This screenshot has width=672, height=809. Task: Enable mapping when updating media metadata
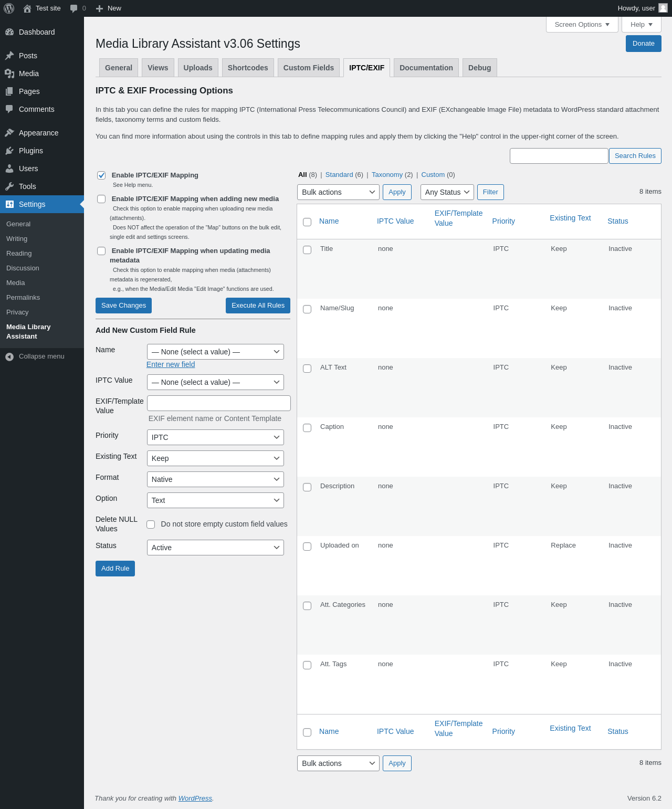[x=101, y=251]
